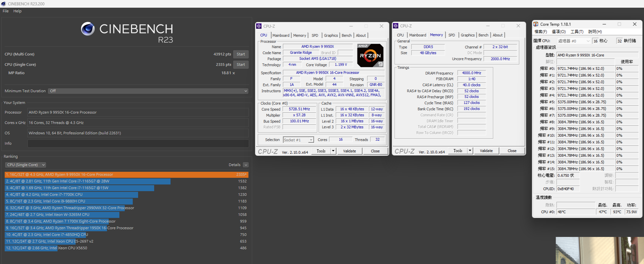Viewport: 644px width, 264px height.
Task: Switch to Bench tab in Memory CPU-Z window
Action: (x=484, y=35)
